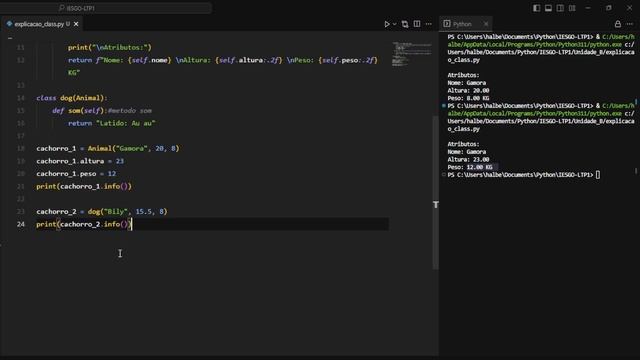Click the code minimap preview

coord(411,54)
